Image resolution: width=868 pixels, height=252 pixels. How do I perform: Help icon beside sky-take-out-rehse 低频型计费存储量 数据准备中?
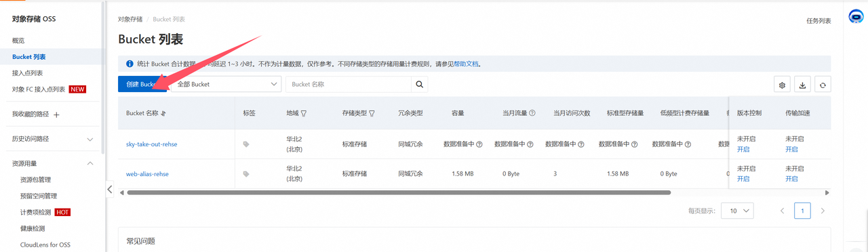point(688,144)
